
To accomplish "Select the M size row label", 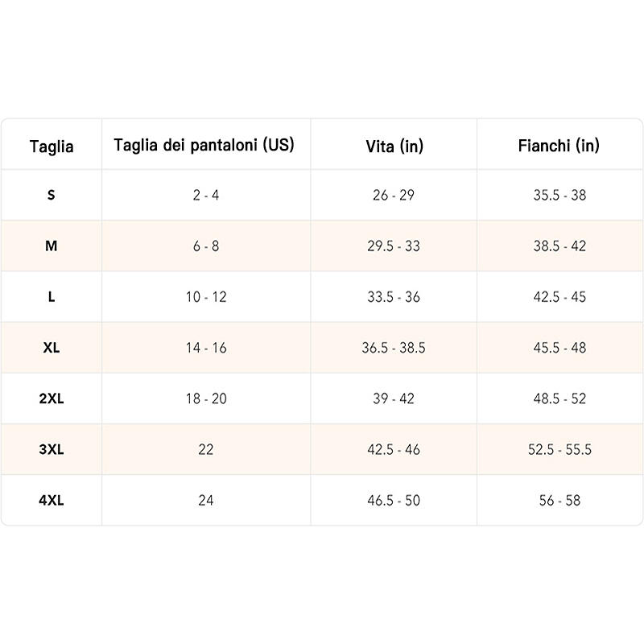I will coord(52,246).
